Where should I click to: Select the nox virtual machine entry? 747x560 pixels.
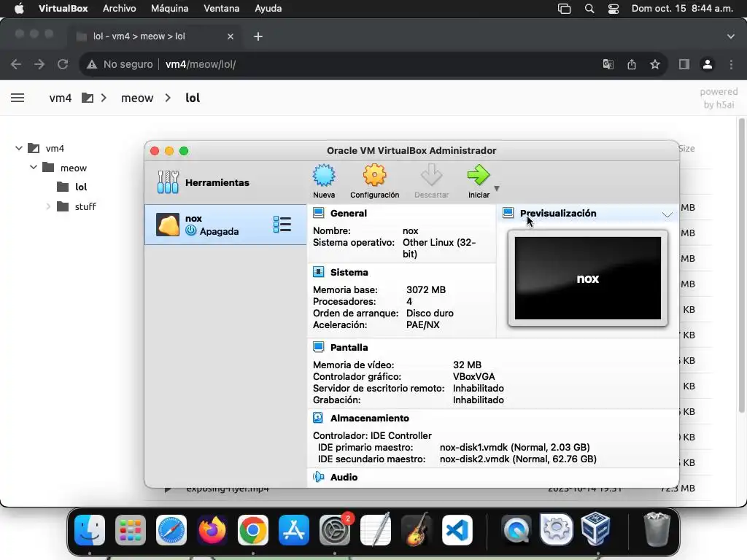click(225, 225)
